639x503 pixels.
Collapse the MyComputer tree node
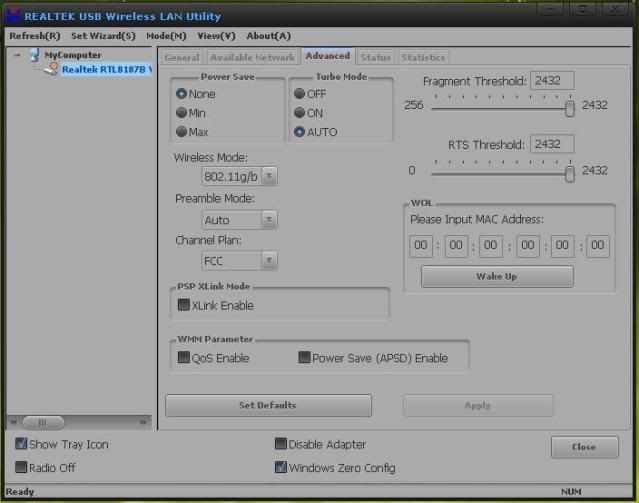(17, 55)
